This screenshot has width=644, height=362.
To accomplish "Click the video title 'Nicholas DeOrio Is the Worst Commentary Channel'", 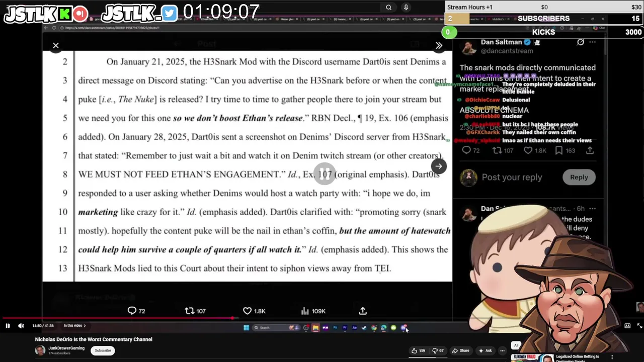I will [94, 339].
